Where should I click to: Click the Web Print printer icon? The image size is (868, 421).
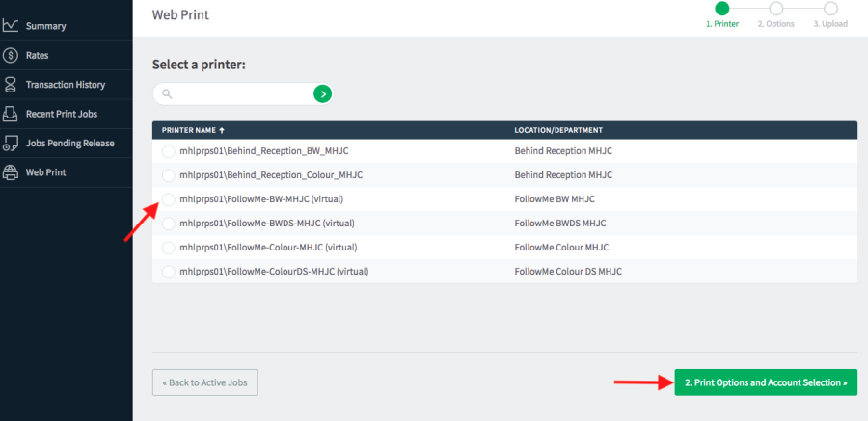tap(11, 172)
